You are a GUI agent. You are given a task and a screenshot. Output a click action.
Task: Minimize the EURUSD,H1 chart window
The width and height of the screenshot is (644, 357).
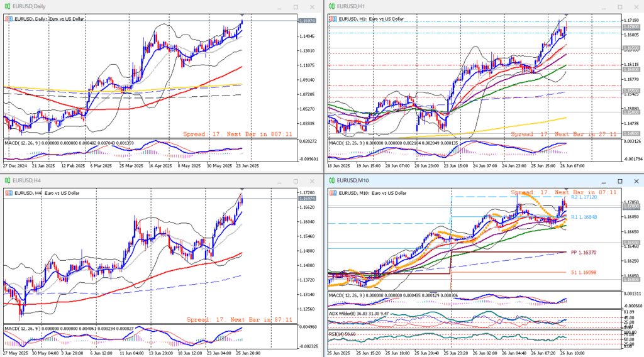click(604, 7)
